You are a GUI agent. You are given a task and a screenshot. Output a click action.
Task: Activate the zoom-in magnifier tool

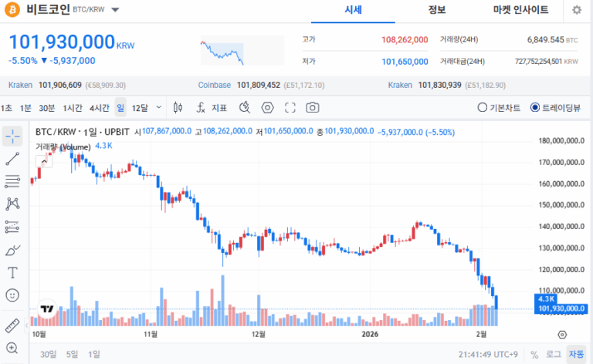point(12,348)
